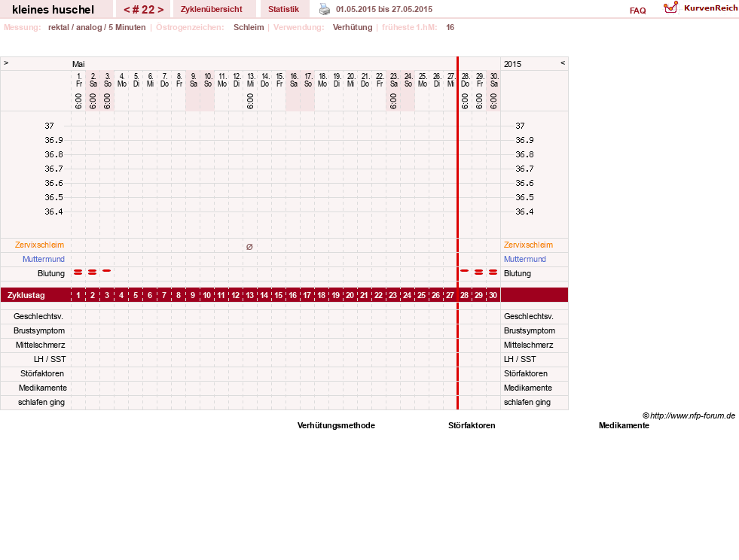
Task: Click left 'Medikamente' row label
Action: click(x=43, y=388)
